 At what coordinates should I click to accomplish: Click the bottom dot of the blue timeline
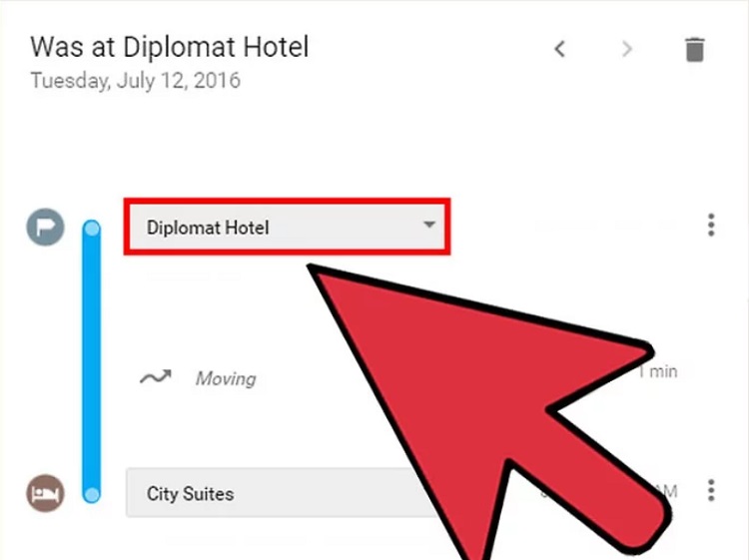tap(92, 494)
